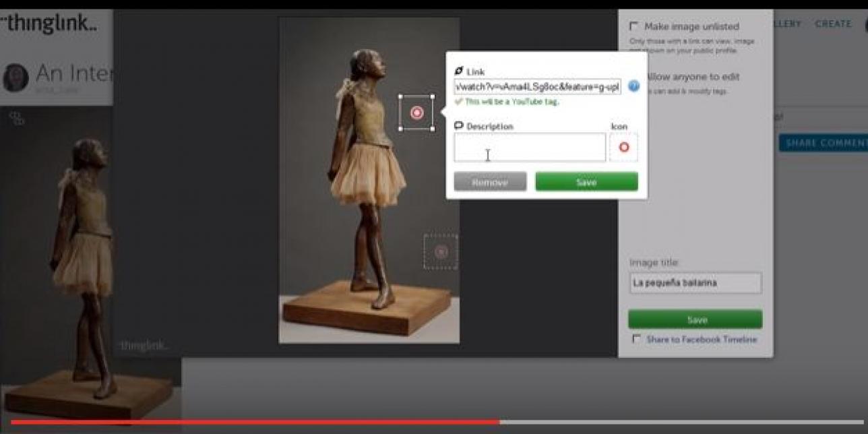This screenshot has width=868, height=434.
Task: Click the 'This will be a YouTube tag' message
Action: 511,102
